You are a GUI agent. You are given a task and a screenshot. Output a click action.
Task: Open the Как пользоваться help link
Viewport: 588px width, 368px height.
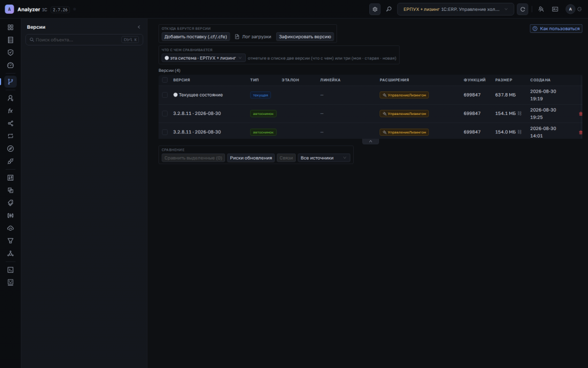(556, 29)
